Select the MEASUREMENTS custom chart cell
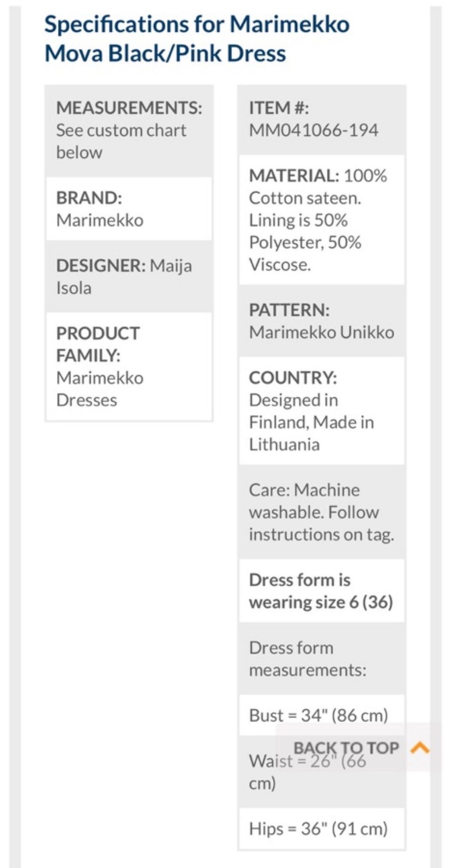This screenshot has height=868, width=452. click(x=129, y=130)
